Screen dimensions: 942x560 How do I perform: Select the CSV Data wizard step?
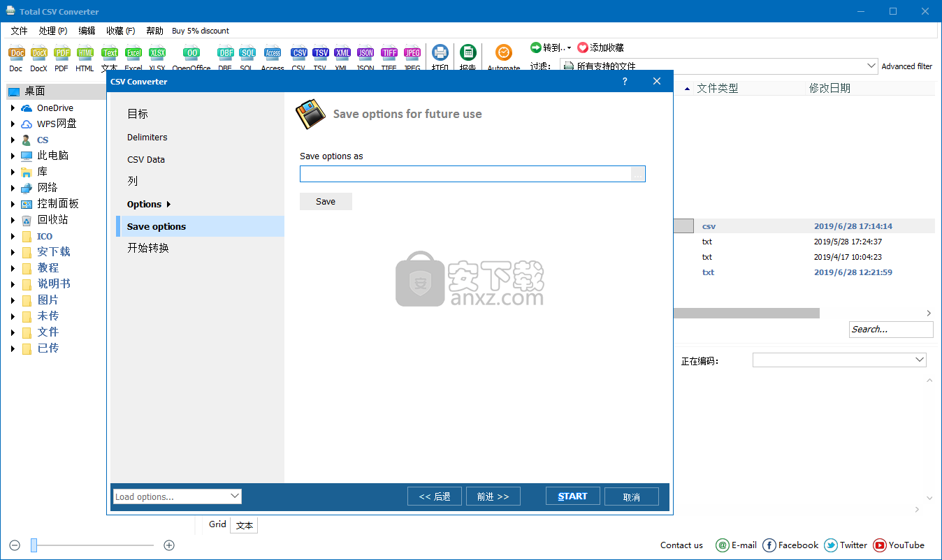point(146,159)
